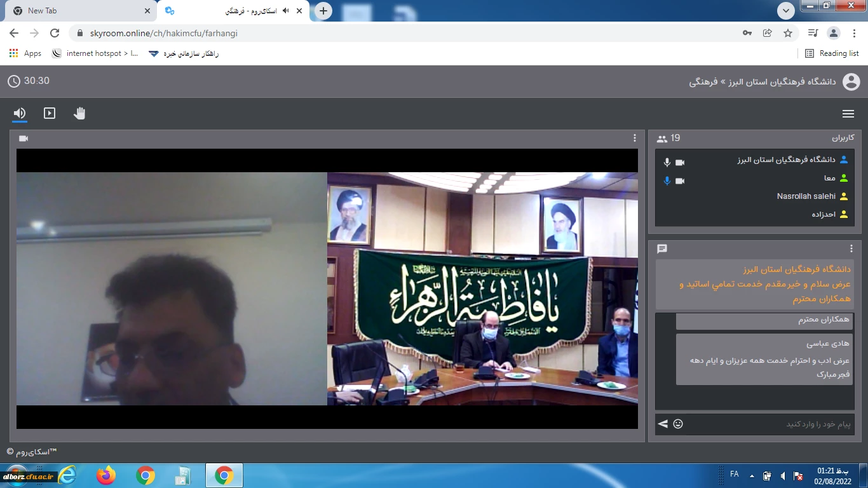Click camera icon of دانشگاه فرهنگیان user

pyautogui.click(x=680, y=163)
